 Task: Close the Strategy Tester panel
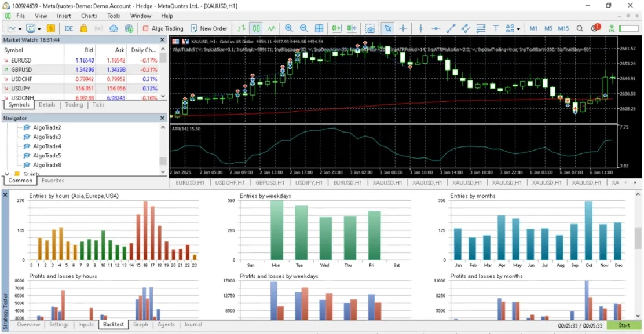click(5, 194)
